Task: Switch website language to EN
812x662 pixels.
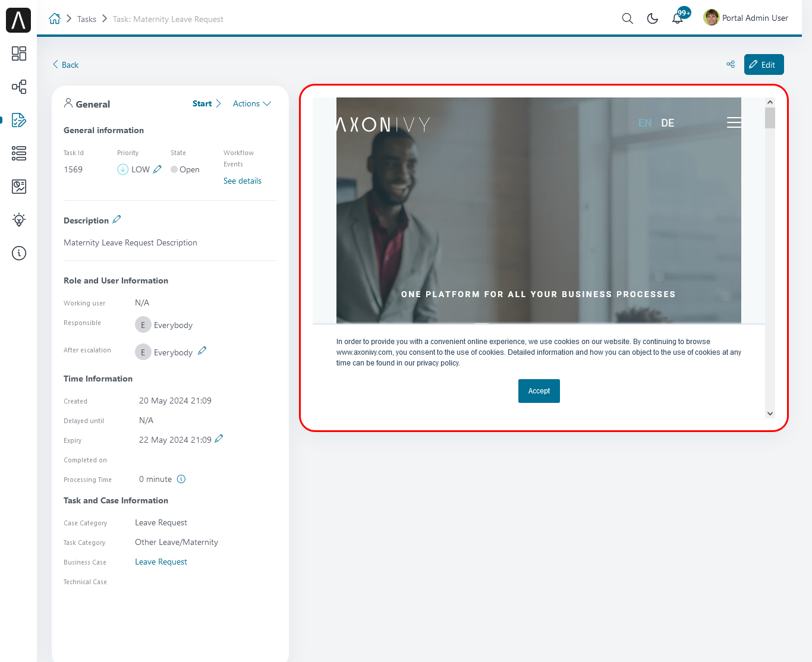Action: click(x=645, y=123)
